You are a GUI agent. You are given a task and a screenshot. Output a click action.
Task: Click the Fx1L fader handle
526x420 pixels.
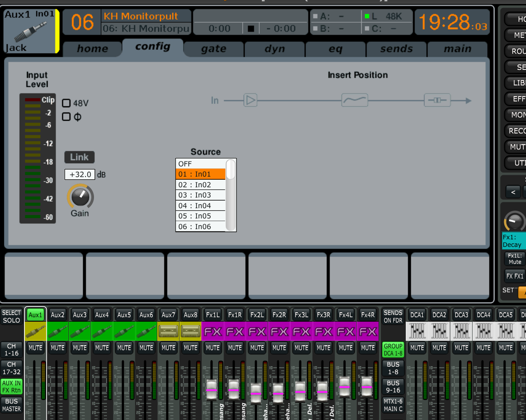pos(212,389)
